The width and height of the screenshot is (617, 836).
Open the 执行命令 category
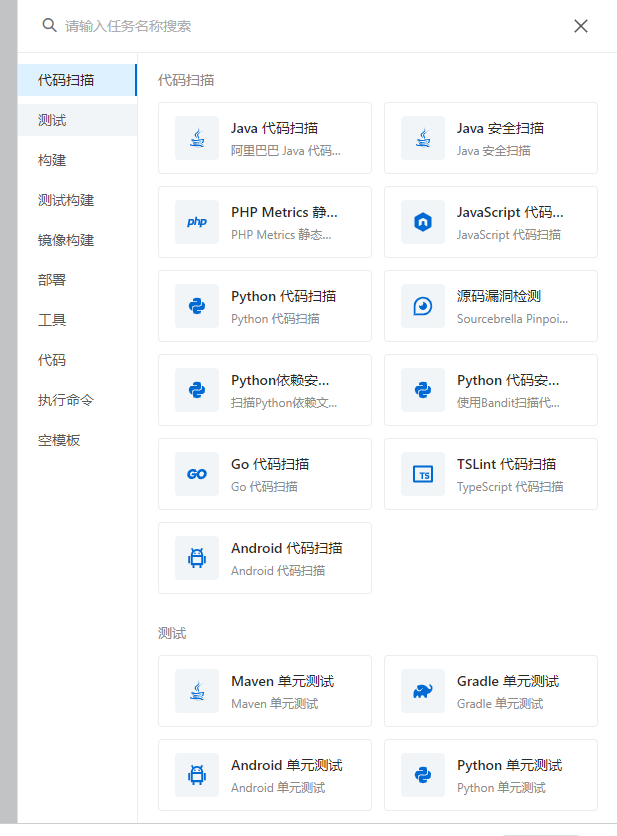(x=77, y=400)
